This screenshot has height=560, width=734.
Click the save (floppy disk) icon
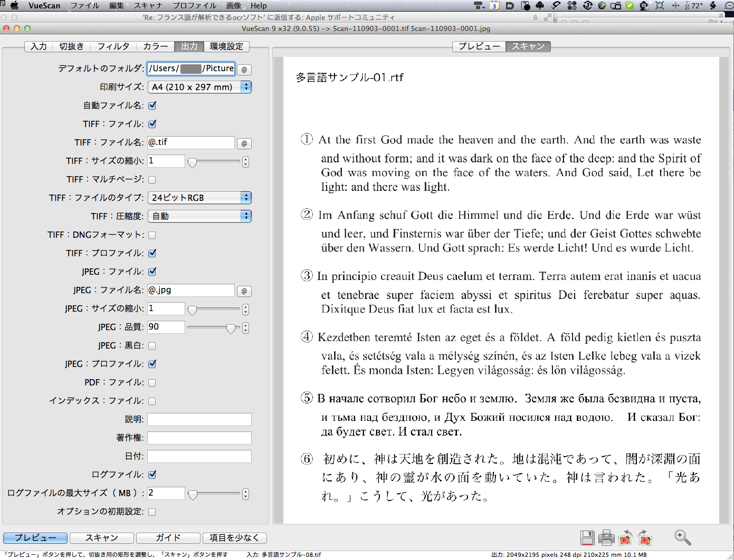click(x=587, y=538)
